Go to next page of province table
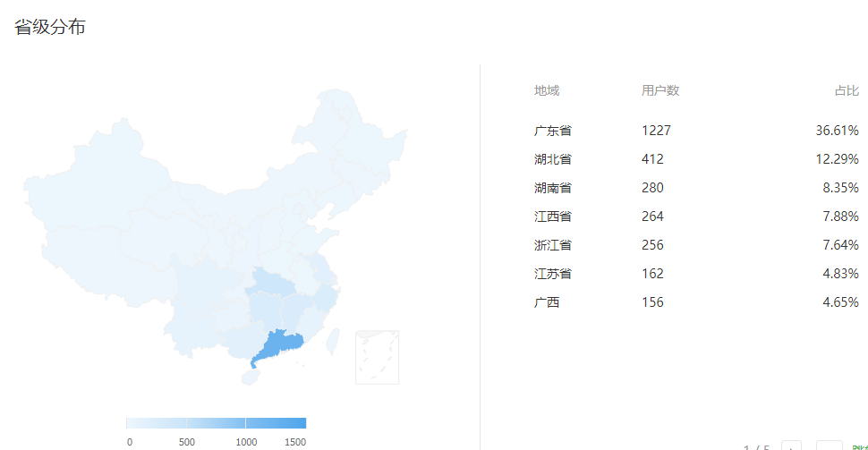This screenshot has width=868, height=450. pyautogui.click(x=791, y=446)
